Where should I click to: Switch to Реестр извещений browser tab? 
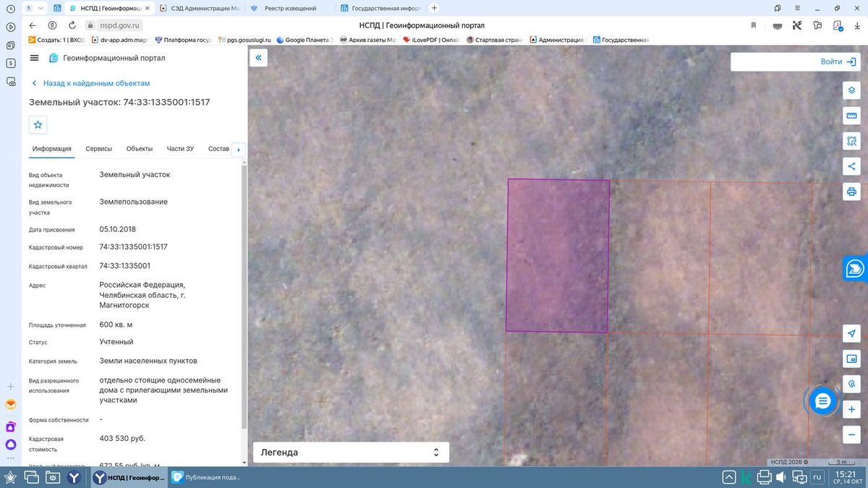291,8
